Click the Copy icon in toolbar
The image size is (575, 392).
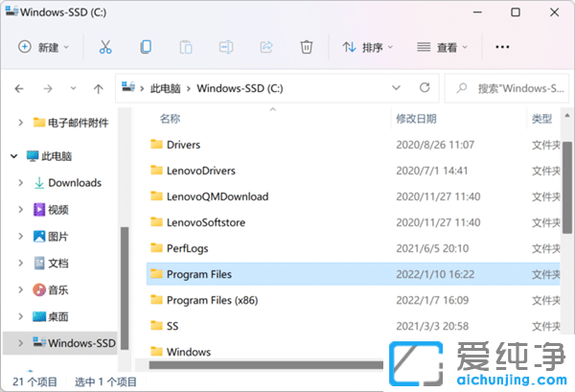146,47
